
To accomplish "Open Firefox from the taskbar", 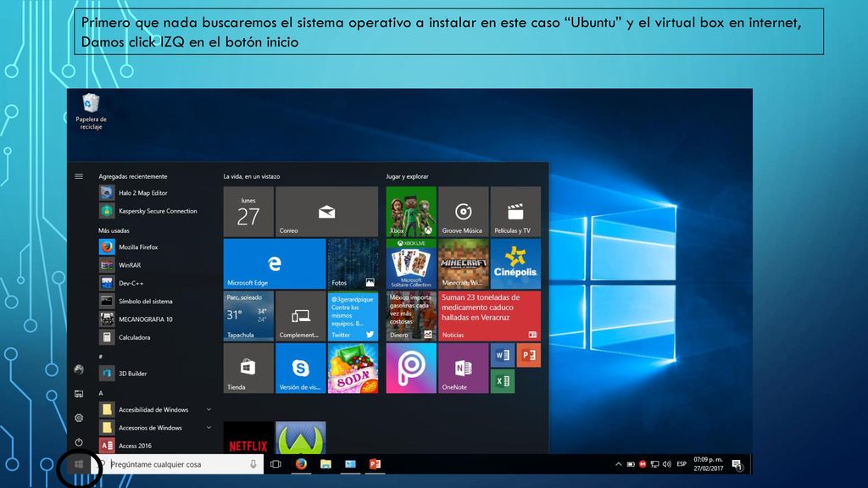I will coord(301,464).
